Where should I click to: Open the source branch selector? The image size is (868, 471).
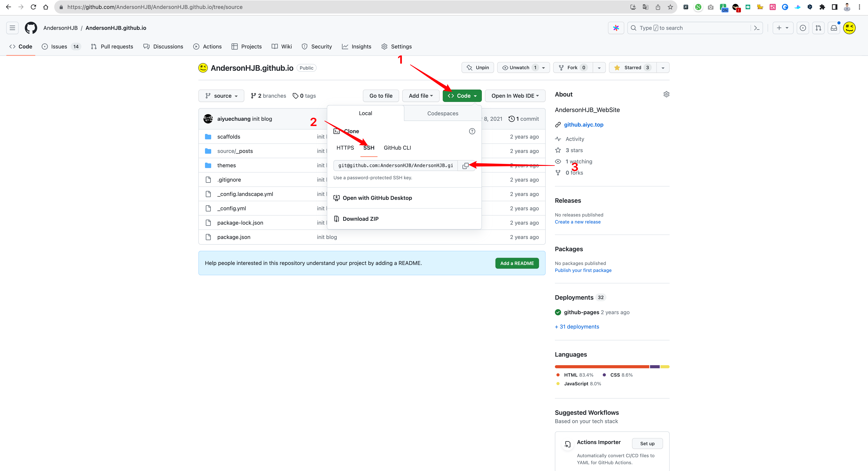click(221, 96)
